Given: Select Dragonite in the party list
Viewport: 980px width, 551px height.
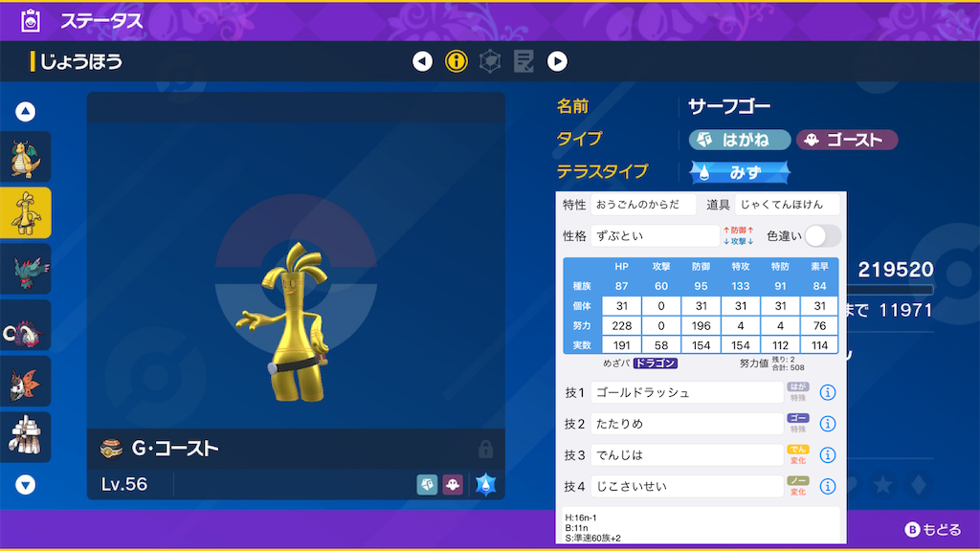Looking at the screenshot, I should [26, 157].
